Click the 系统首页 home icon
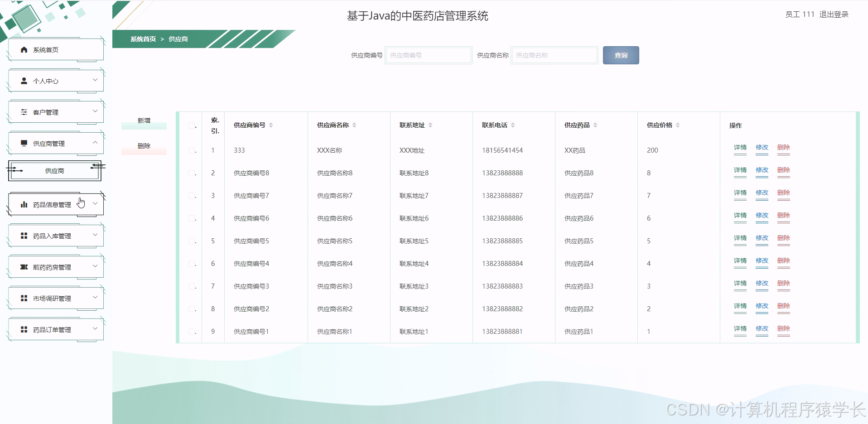The width and height of the screenshot is (868, 424). tap(24, 49)
